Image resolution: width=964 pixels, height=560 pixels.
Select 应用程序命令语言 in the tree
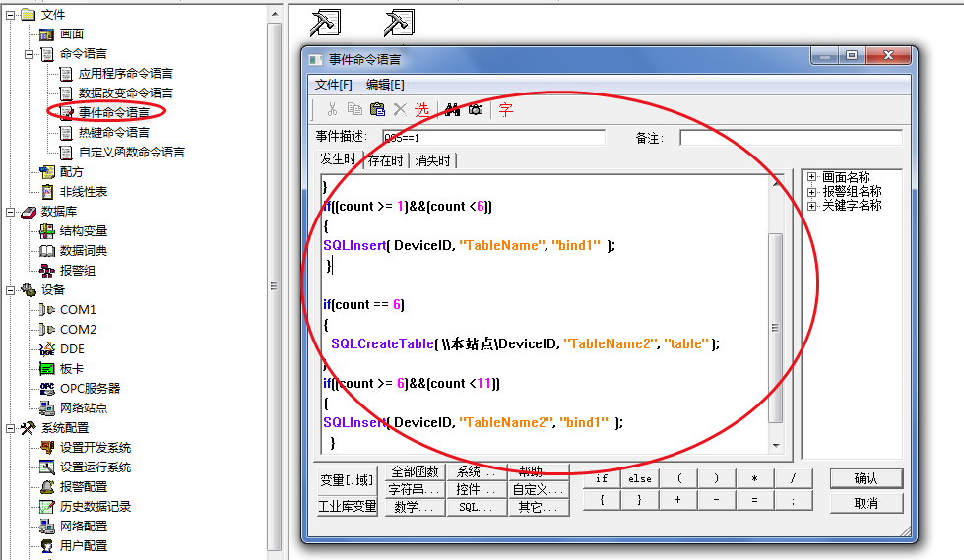(x=125, y=74)
